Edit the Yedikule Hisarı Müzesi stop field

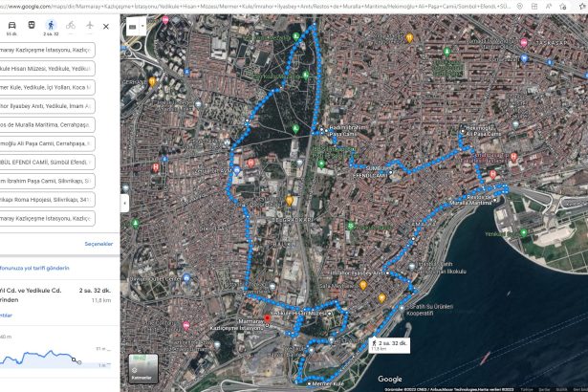(46, 69)
